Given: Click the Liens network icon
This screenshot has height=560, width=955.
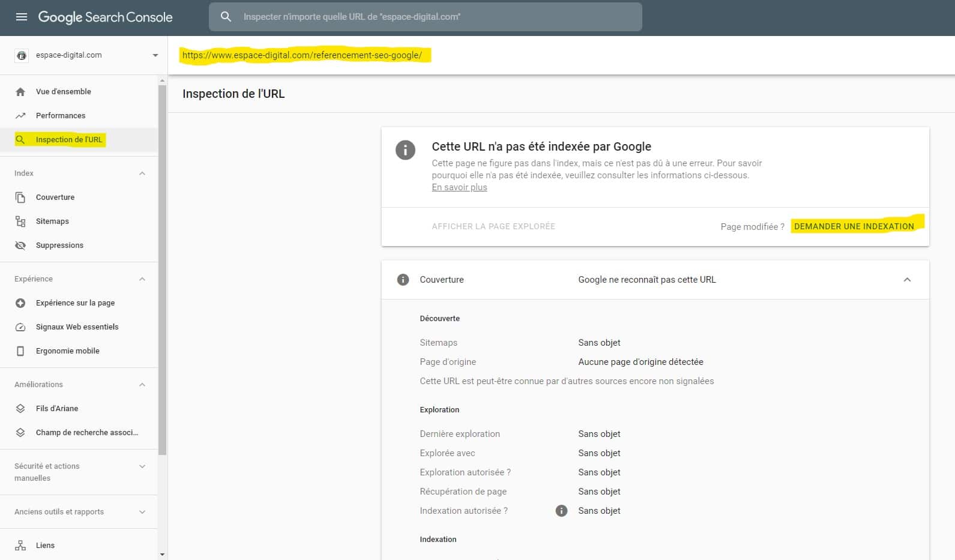Looking at the screenshot, I should coord(20,546).
